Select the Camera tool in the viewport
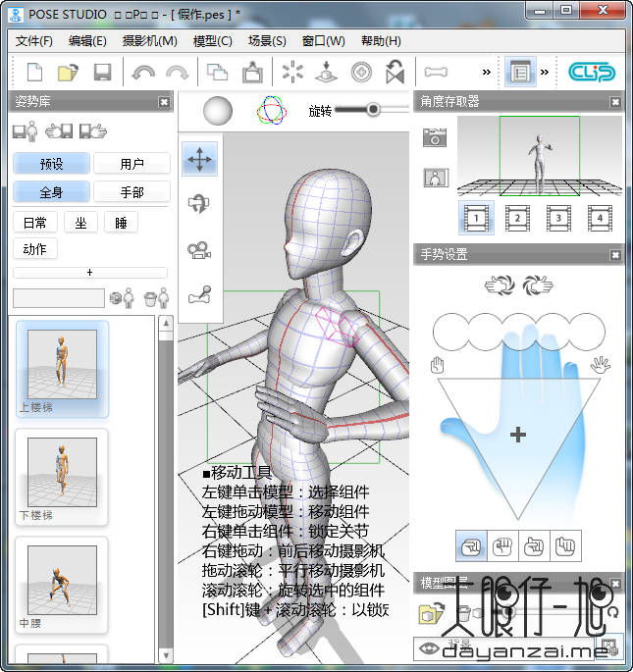 click(x=199, y=250)
